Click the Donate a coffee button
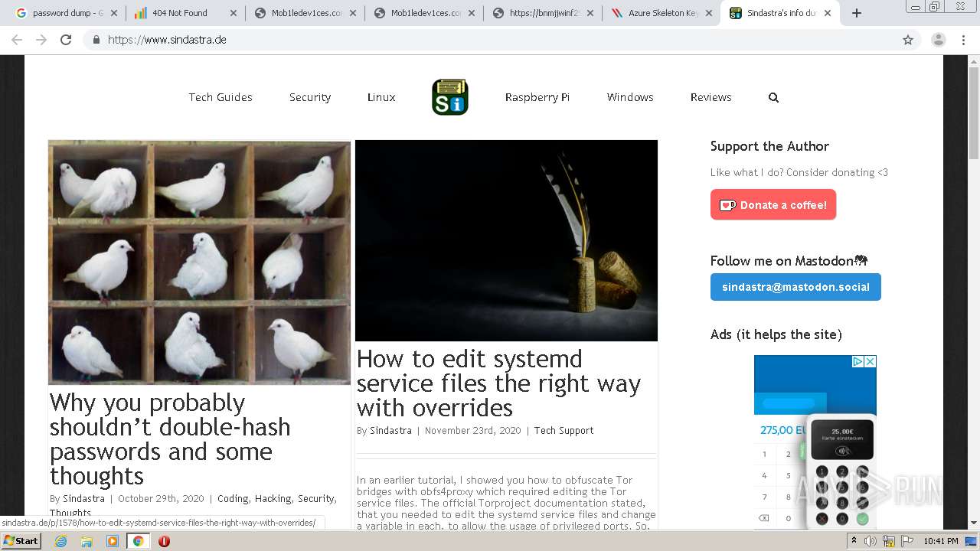The width and height of the screenshot is (980, 551). click(773, 204)
